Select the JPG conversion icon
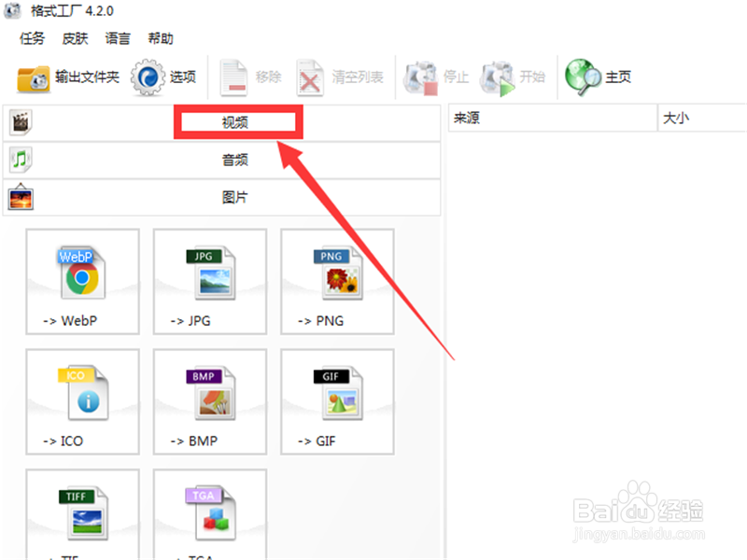The image size is (747, 560). pos(211,273)
